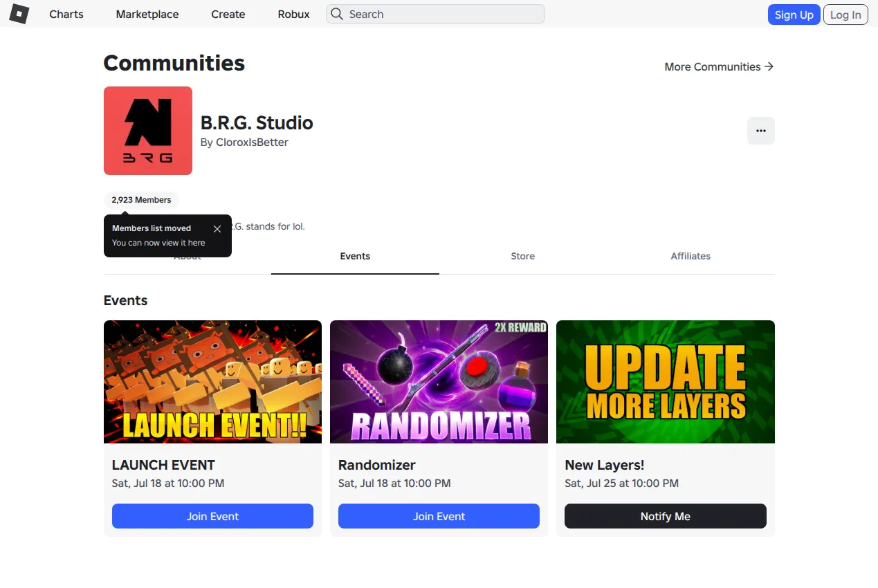The image size is (878, 588).
Task: Go to Charts in the top navigation
Action: [66, 14]
